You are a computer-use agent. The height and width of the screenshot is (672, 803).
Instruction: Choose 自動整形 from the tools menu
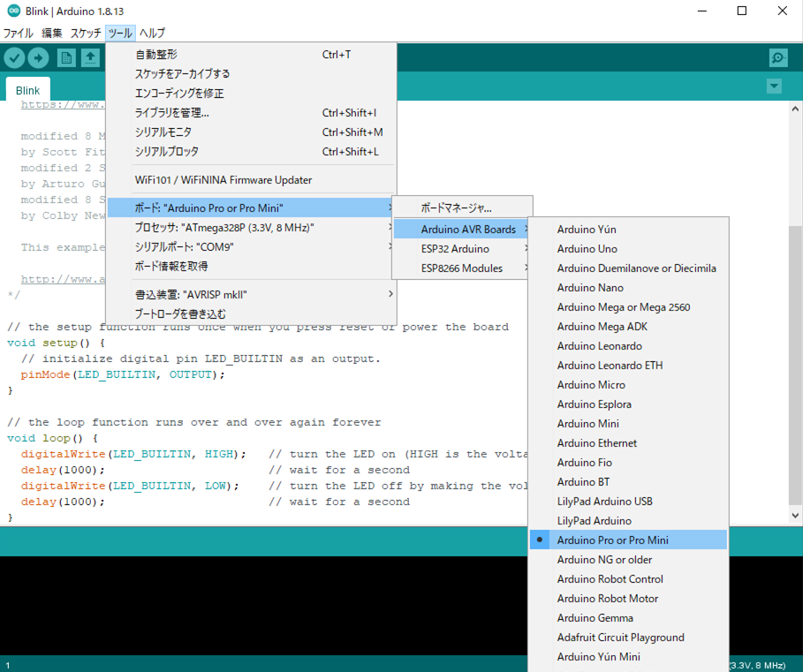251,54
